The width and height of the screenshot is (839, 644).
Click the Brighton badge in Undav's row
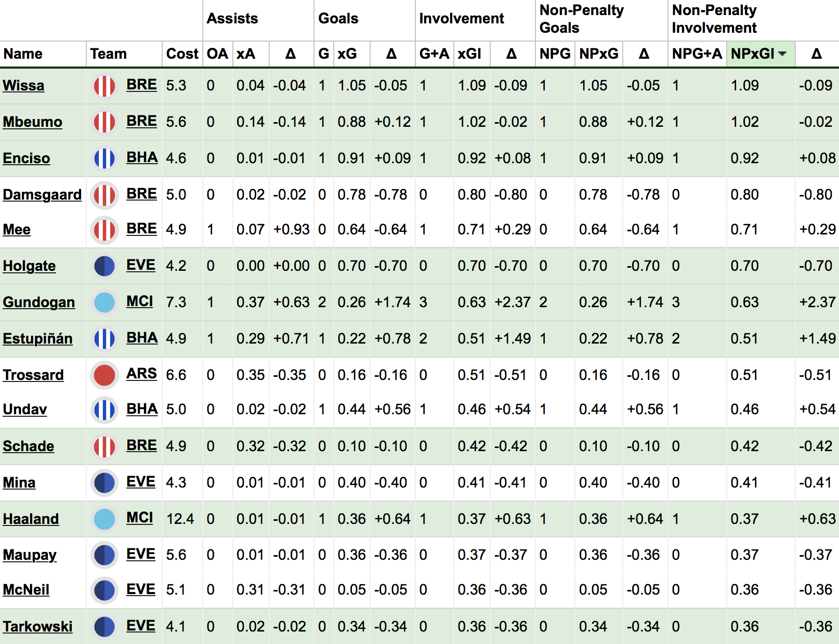coord(104,410)
